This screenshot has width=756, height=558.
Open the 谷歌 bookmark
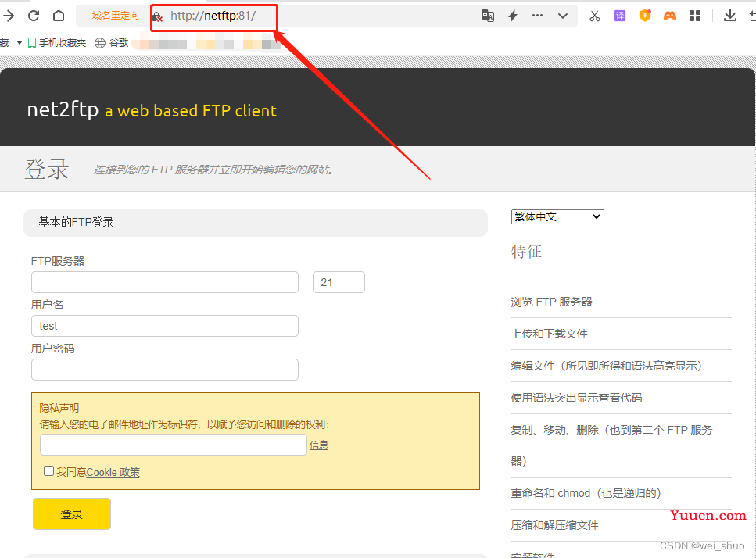[x=111, y=43]
